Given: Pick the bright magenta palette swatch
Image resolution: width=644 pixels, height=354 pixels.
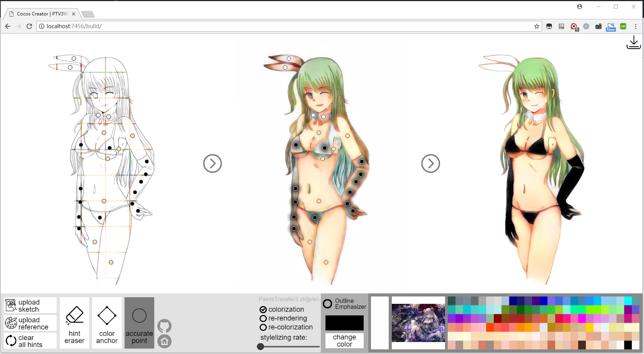Looking at the screenshot, I should click(x=582, y=318).
